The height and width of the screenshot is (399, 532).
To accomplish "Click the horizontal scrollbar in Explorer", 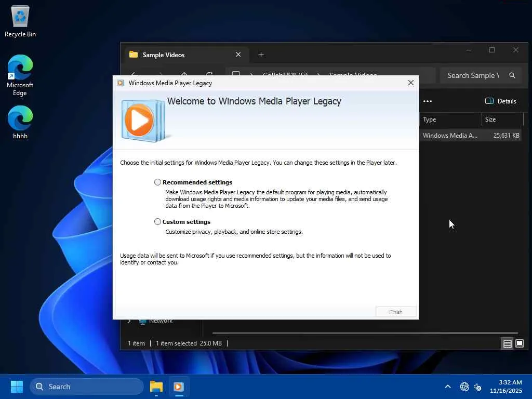I will 365,333.
